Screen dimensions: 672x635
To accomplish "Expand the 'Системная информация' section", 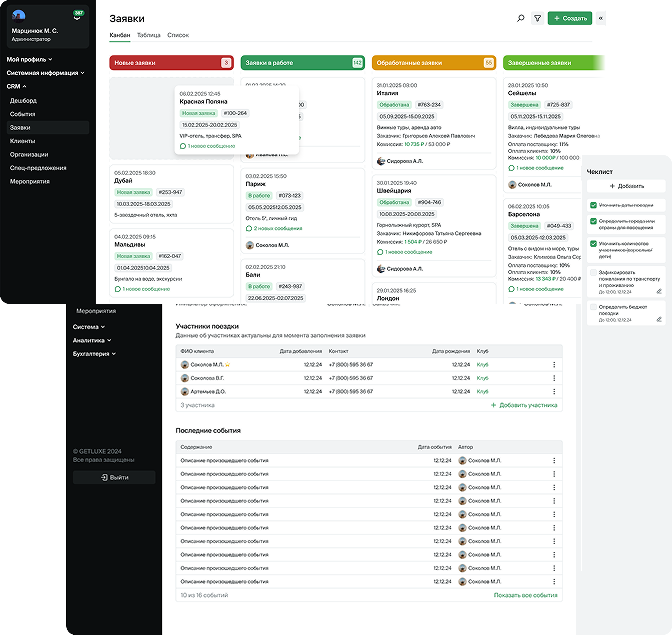I will tap(45, 73).
